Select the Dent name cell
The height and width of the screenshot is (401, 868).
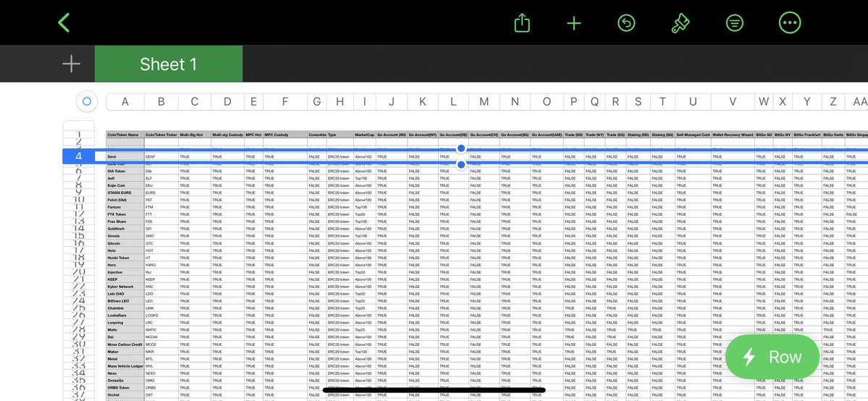(125, 157)
